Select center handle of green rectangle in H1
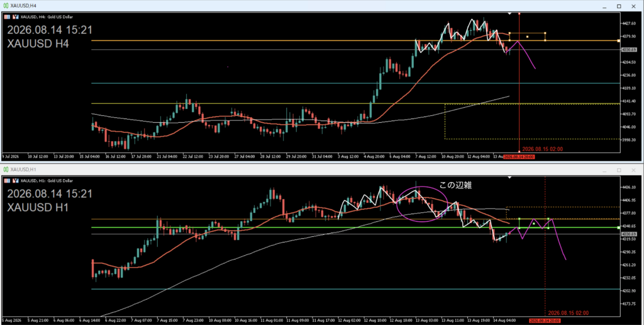Screen dimensions: 644x325 coord(534,224)
